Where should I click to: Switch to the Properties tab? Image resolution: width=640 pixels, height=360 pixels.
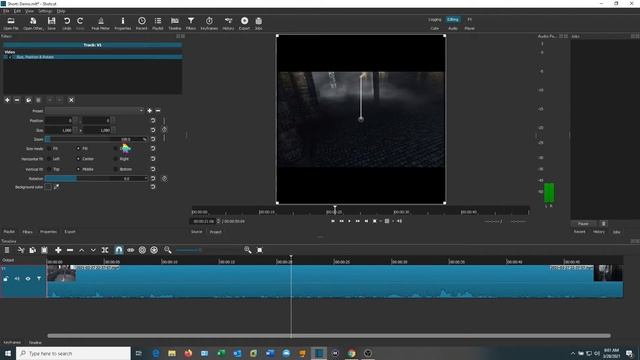48,232
